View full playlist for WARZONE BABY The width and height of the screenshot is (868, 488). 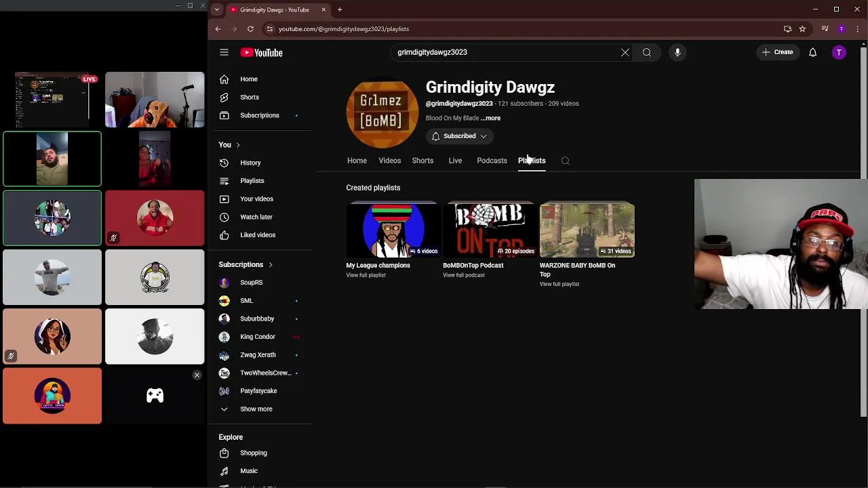pos(559,284)
